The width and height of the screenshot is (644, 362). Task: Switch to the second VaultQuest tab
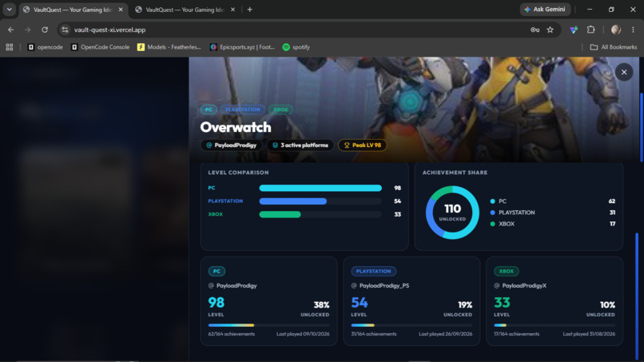point(185,10)
